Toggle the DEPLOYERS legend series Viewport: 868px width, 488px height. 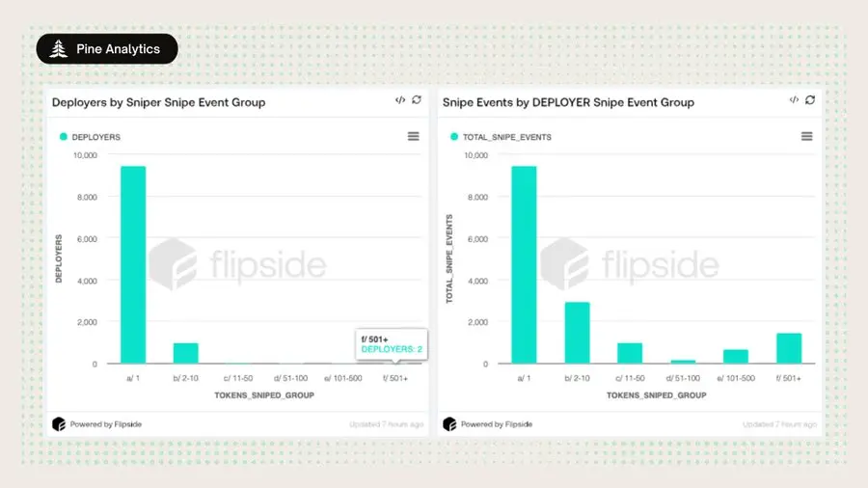tap(91, 137)
